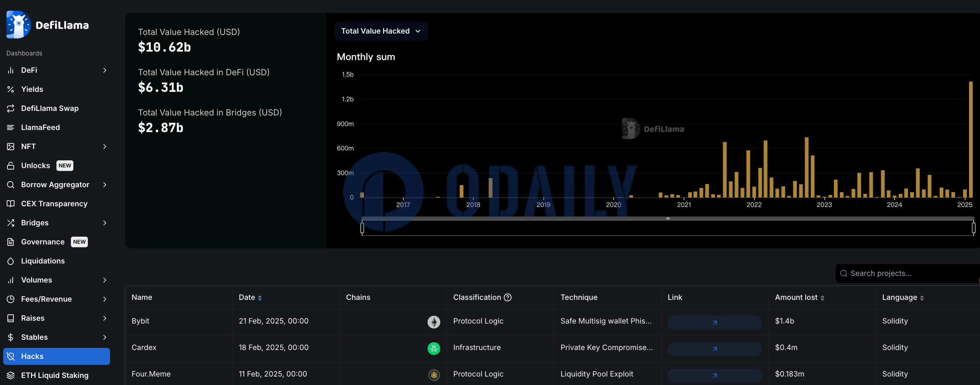Click the Borrow Aggregator search icon
This screenshot has width=980, height=385.
pyautogui.click(x=11, y=184)
